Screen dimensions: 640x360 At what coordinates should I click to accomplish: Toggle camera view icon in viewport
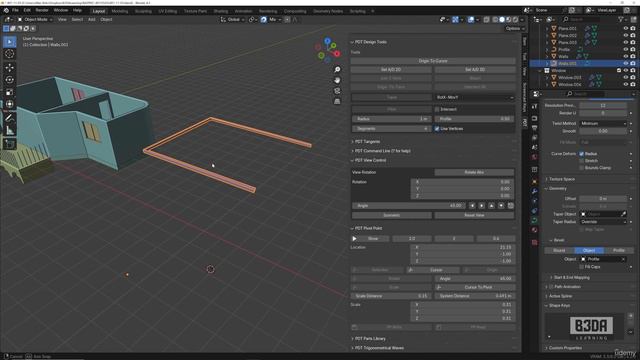click(337, 91)
